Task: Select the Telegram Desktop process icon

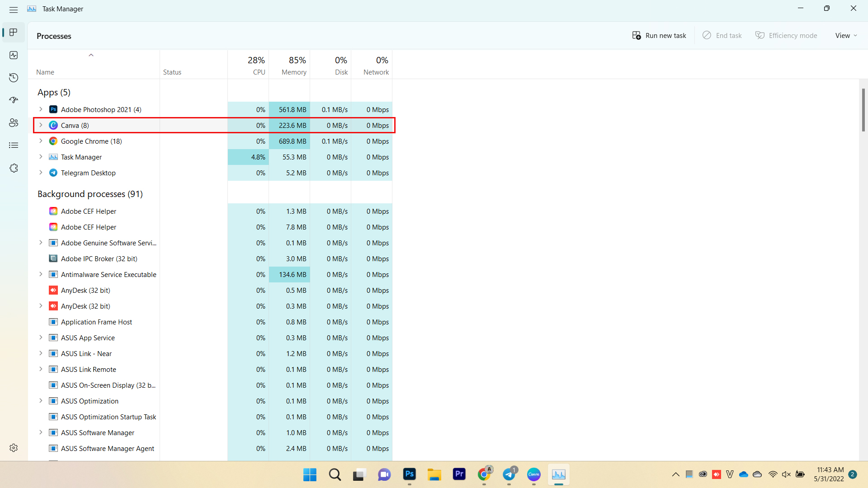Action: pos(53,173)
